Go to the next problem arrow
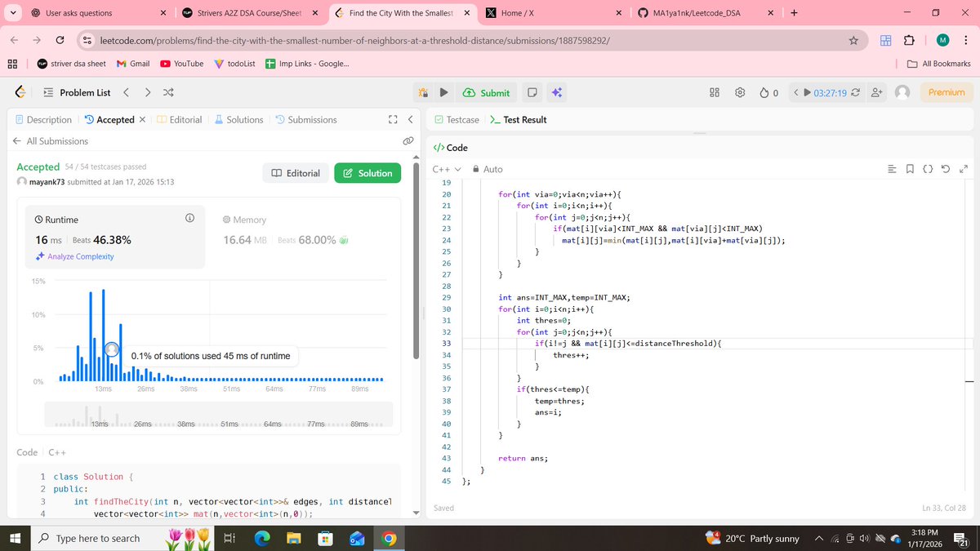Image resolution: width=980 pixels, height=551 pixels. point(147,92)
